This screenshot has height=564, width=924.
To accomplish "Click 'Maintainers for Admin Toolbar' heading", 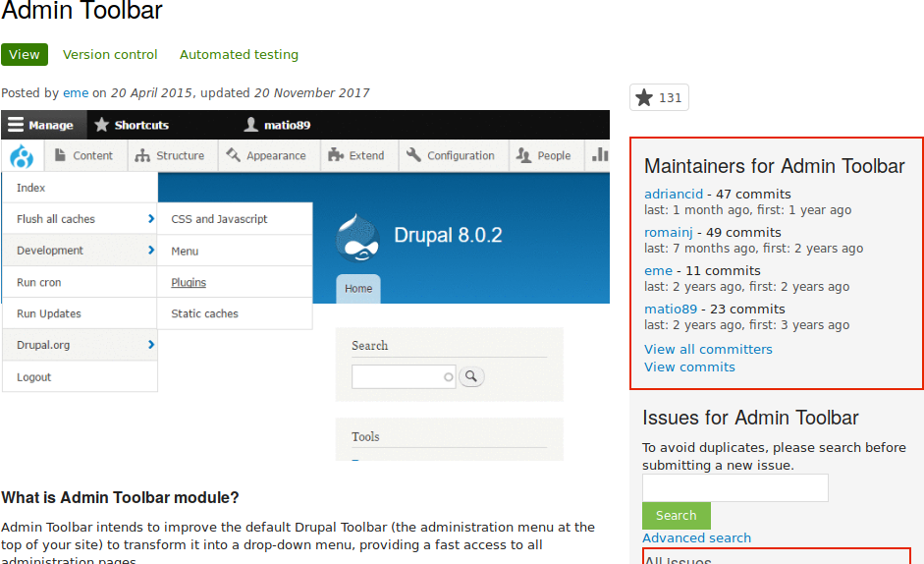I will click(x=774, y=166).
